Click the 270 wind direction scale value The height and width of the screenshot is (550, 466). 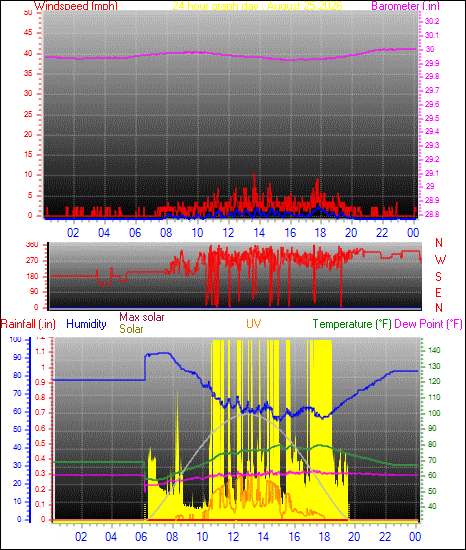[32, 261]
